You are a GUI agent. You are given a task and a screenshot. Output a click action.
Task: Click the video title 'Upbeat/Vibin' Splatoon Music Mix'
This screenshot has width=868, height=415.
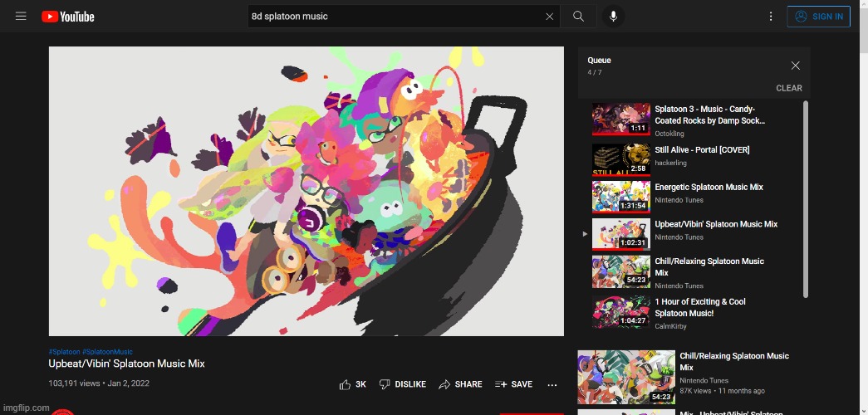click(127, 364)
